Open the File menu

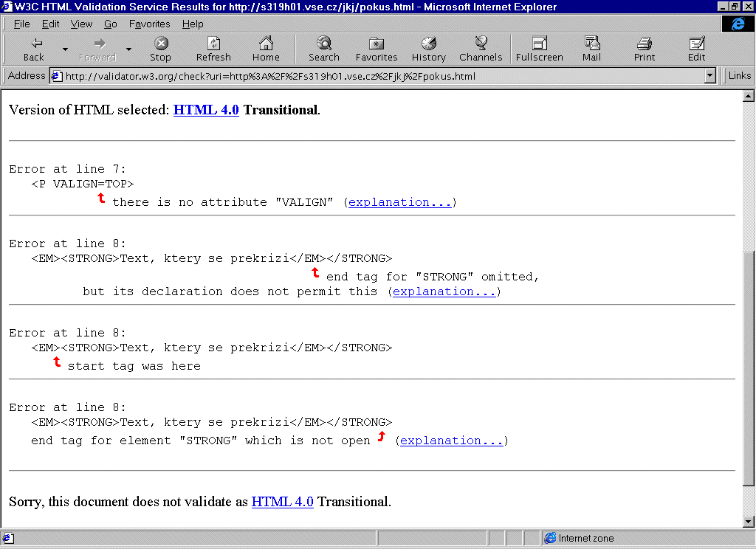point(21,24)
